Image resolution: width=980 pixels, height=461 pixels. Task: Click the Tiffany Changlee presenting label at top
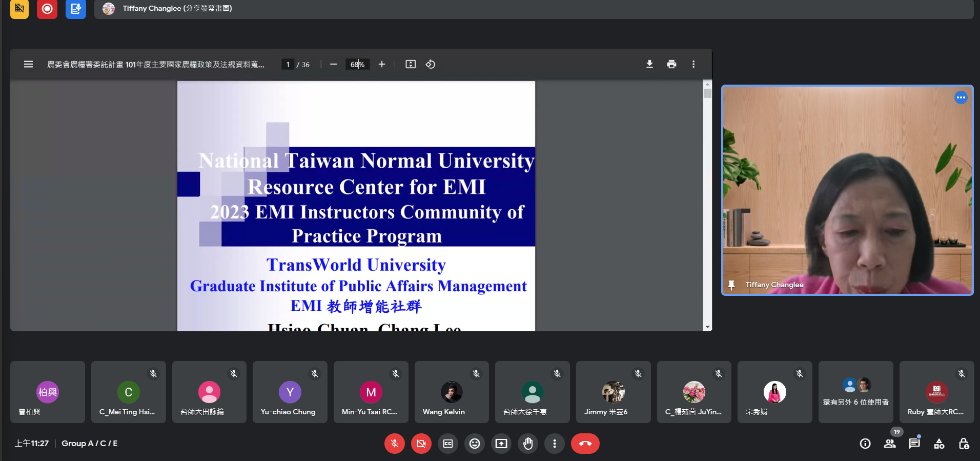[x=177, y=8]
